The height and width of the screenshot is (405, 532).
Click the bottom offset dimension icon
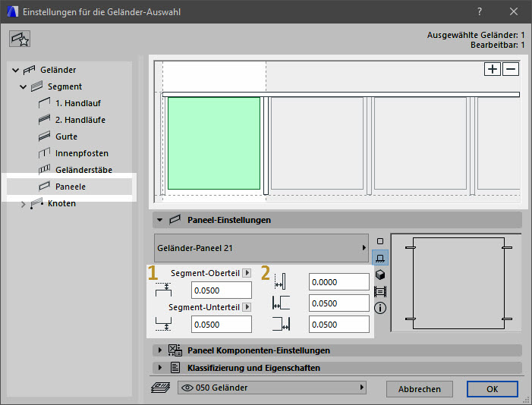pyautogui.click(x=163, y=324)
